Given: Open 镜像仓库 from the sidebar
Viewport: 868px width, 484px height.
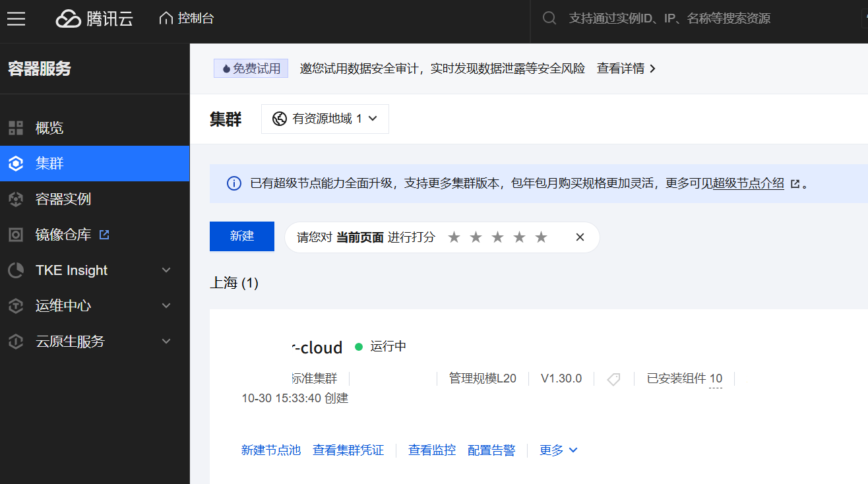Looking at the screenshot, I should [94, 235].
